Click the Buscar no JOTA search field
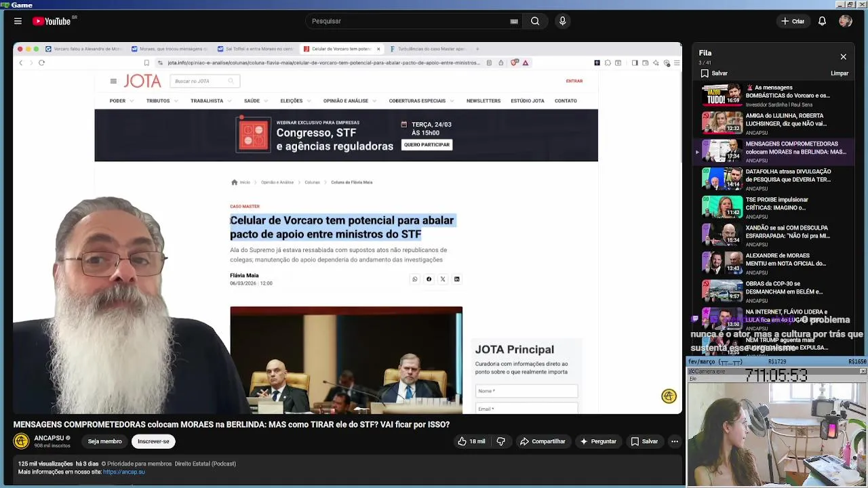This screenshot has width=868, height=488. 205,81
